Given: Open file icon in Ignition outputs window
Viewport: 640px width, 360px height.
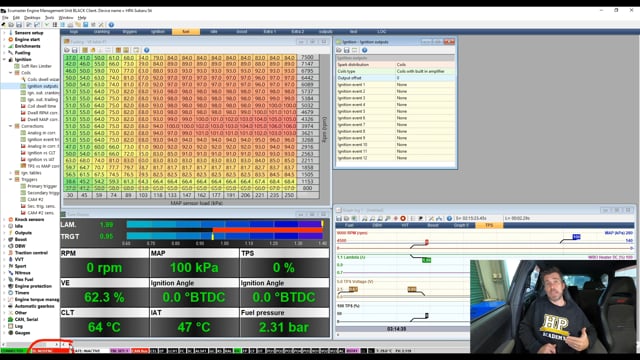Looking at the screenshot, I should (339, 50).
